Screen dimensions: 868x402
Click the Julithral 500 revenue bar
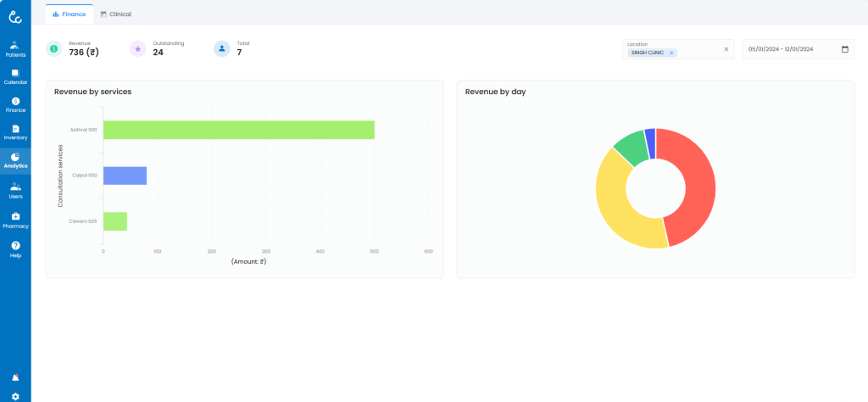[238, 130]
